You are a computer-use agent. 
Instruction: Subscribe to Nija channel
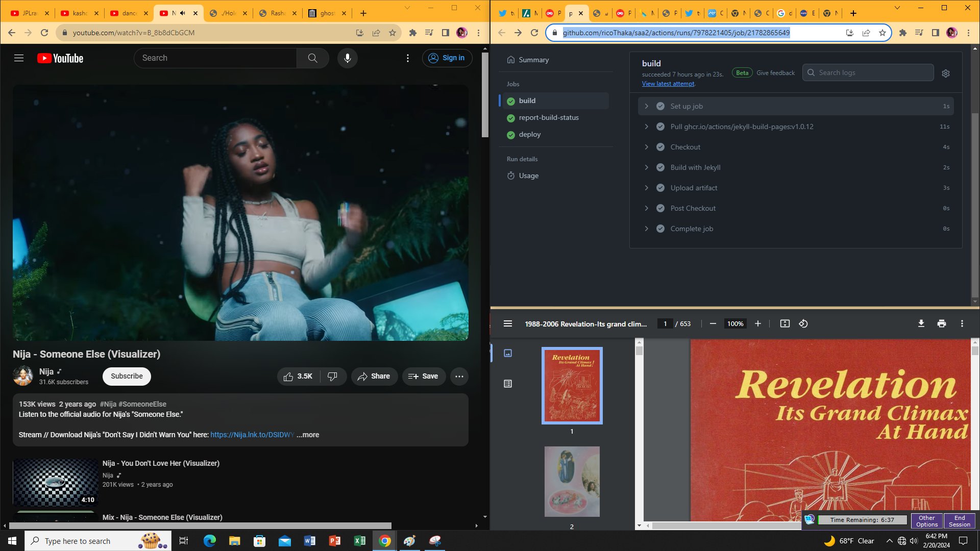pyautogui.click(x=127, y=376)
